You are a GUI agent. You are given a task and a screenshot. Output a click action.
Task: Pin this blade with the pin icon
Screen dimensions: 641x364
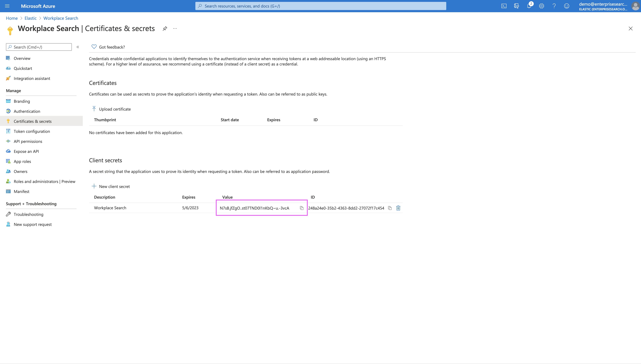pos(165,29)
